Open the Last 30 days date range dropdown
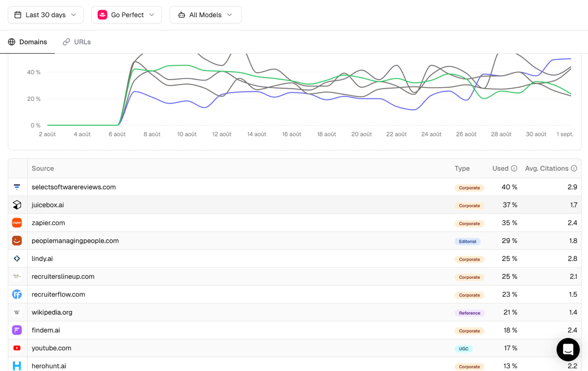Screen dimensions: 588x371 pos(46,15)
